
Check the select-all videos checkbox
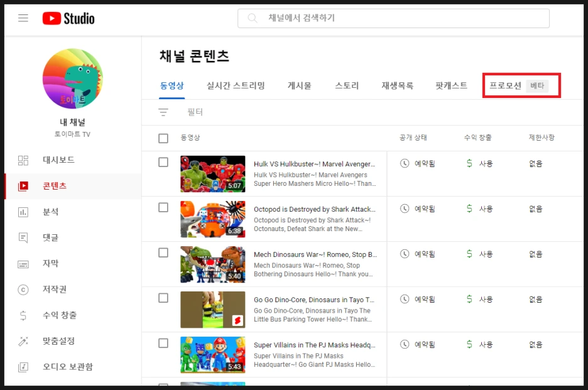(x=163, y=138)
